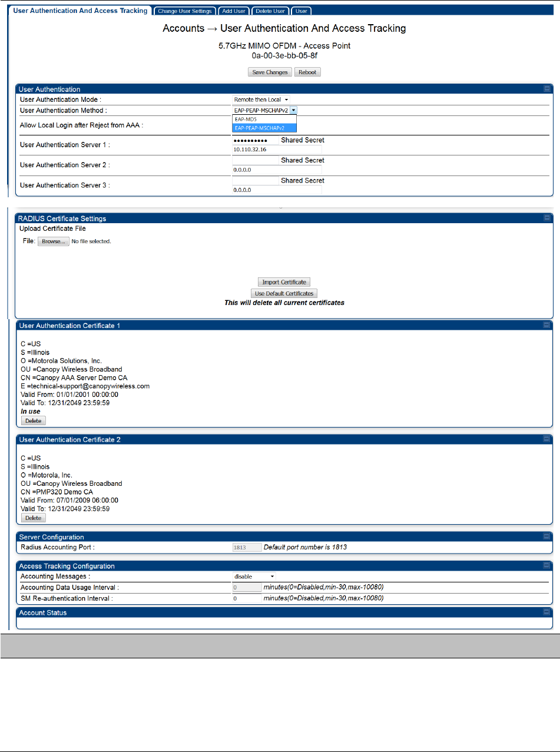The width and height of the screenshot is (560, 752).
Task: Click Accounting Data Usage Interval field
Action: pos(247,587)
